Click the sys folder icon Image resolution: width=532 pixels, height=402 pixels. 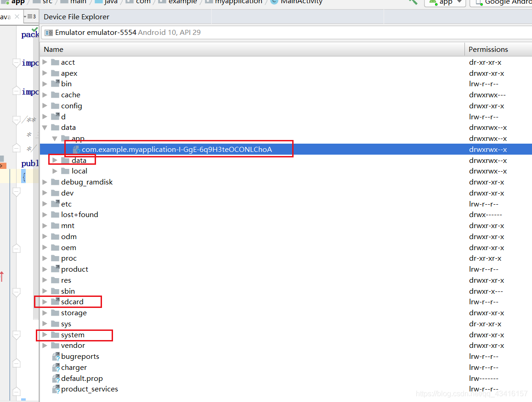click(x=55, y=324)
